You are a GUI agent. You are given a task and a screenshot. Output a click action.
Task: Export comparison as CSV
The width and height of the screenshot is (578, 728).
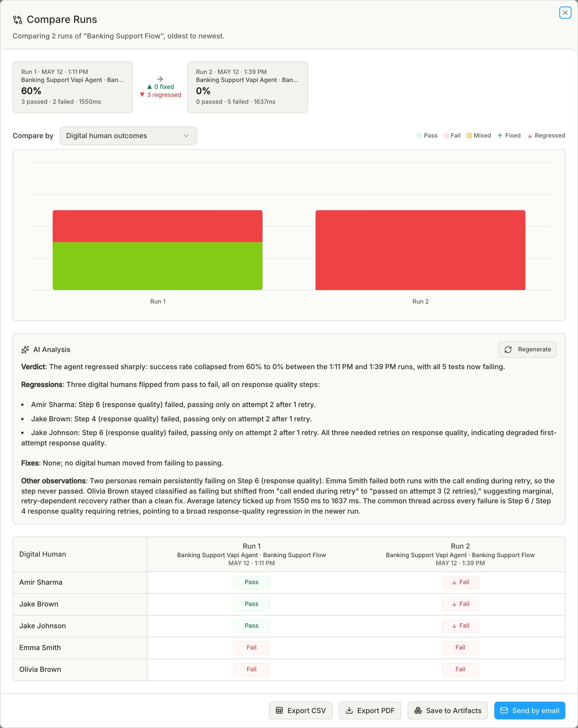(300, 711)
